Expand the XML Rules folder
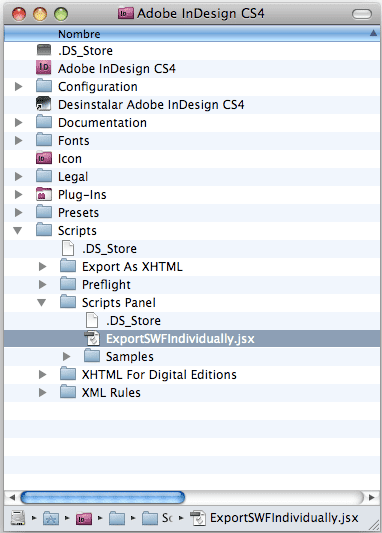 tap(43, 392)
